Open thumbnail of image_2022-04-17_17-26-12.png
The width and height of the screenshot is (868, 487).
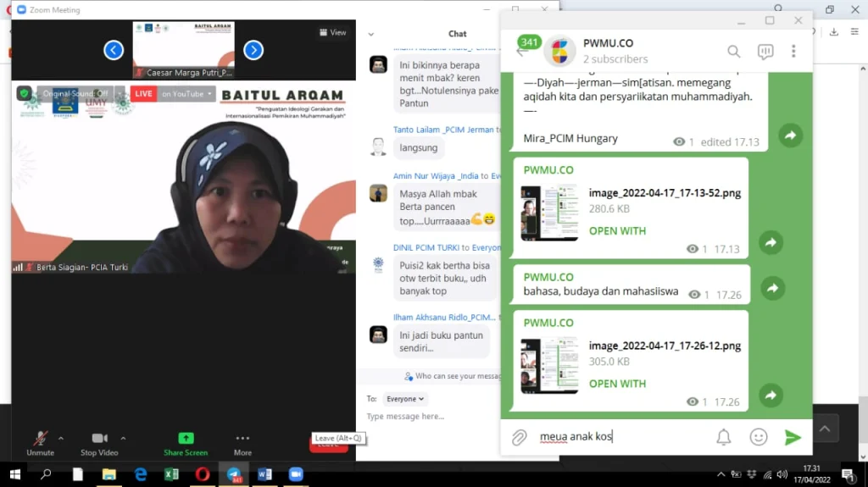point(549,366)
